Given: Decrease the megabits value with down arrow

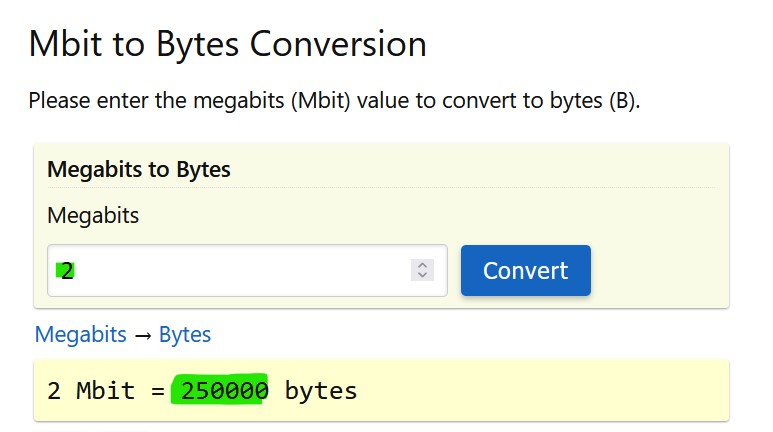Looking at the screenshot, I should pyautogui.click(x=422, y=275).
